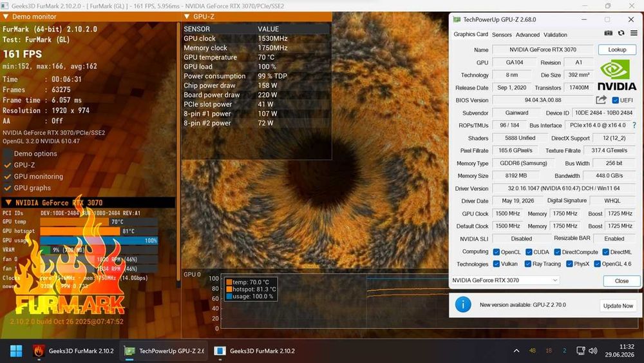
Task: Open the GPU selection dropdown
Action: pyautogui.click(x=505, y=280)
